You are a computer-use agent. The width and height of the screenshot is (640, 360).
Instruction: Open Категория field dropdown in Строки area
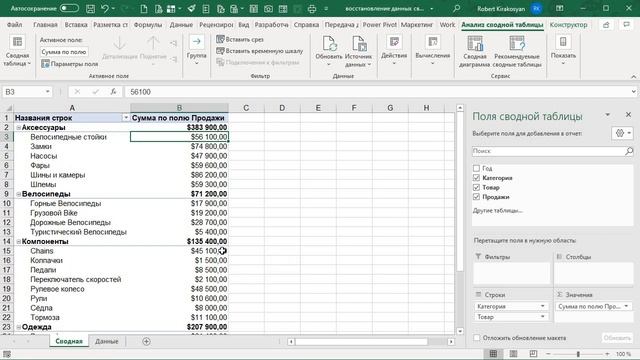[x=542, y=306]
